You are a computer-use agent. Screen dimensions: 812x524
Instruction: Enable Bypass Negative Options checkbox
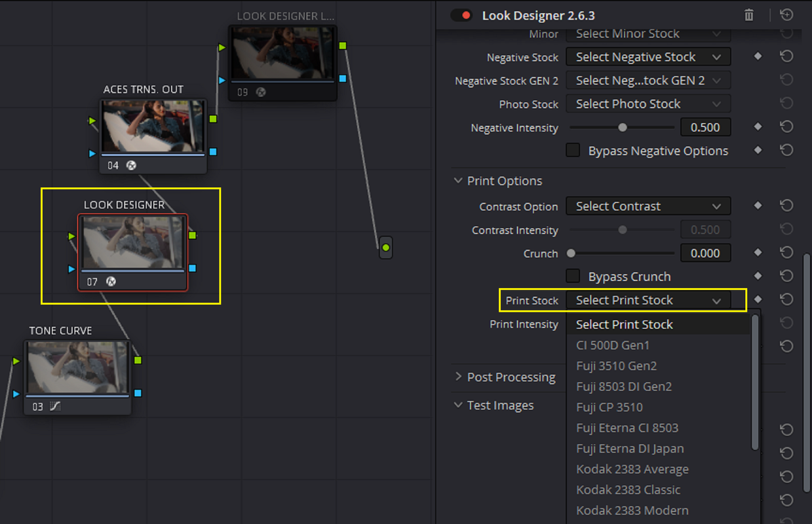[x=573, y=150]
